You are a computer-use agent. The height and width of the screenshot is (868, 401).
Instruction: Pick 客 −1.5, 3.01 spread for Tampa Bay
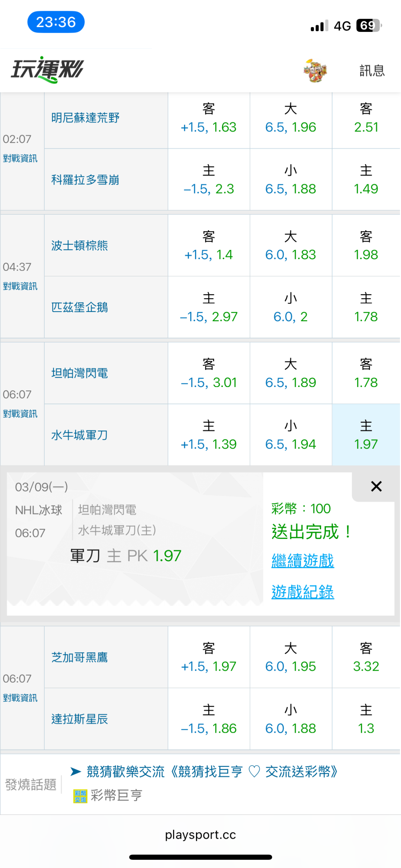tap(209, 373)
